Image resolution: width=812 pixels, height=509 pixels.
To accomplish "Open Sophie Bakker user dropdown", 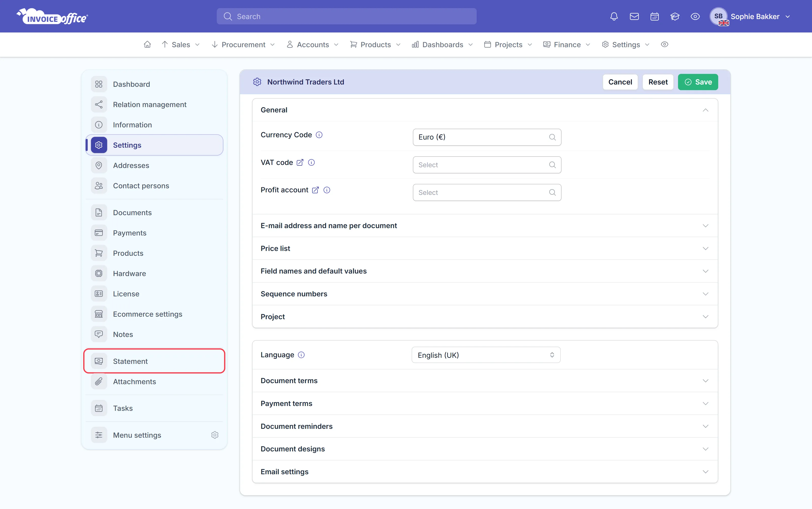I will tap(750, 16).
